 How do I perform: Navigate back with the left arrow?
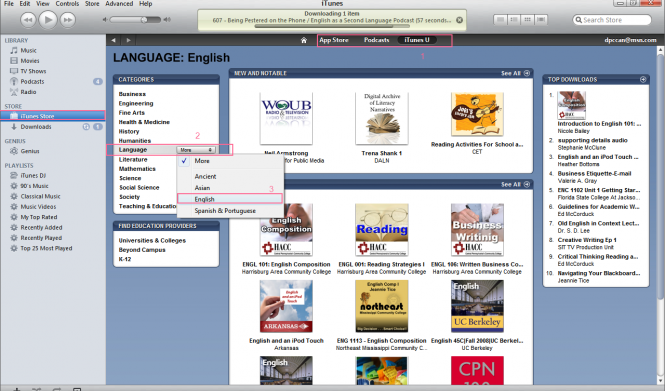coord(113,40)
